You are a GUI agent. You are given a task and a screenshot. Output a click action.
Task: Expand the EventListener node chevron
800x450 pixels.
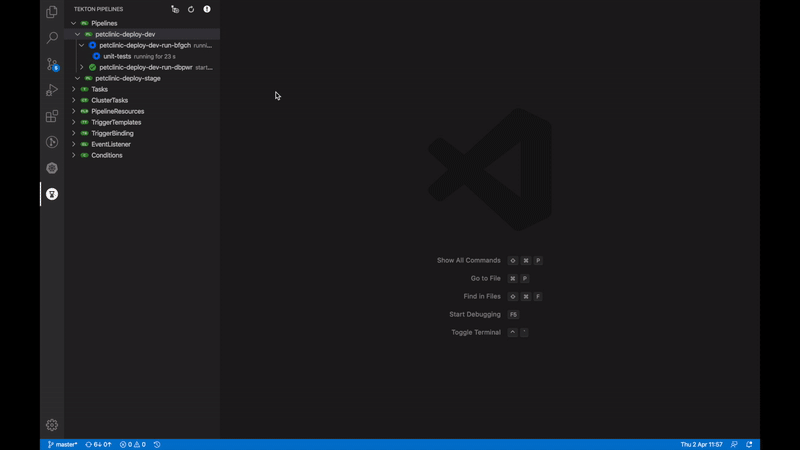click(x=73, y=144)
